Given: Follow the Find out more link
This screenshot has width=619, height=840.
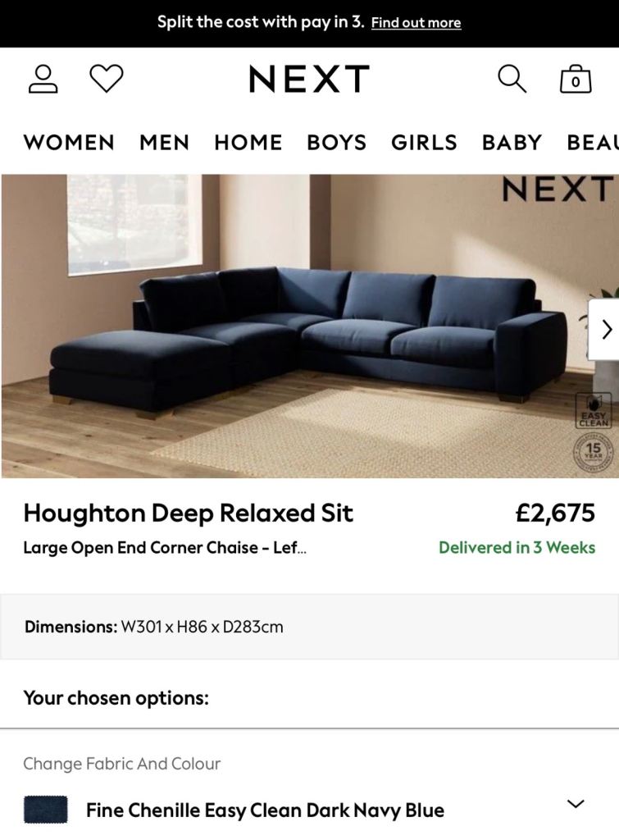Looking at the screenshot, I should coord(416,22).
